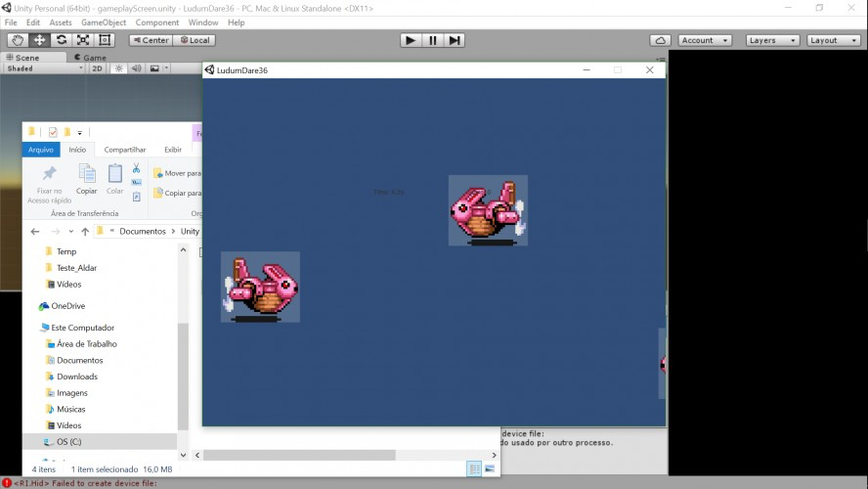Start Play mode in Unity
This screenshot has width=868, height=489.
411,40
